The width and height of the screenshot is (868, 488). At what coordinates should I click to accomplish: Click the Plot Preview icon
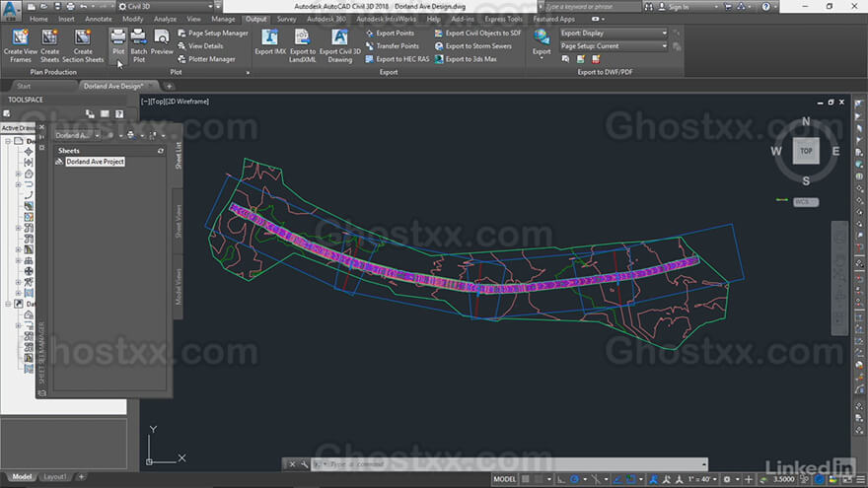tap(162, 37)
